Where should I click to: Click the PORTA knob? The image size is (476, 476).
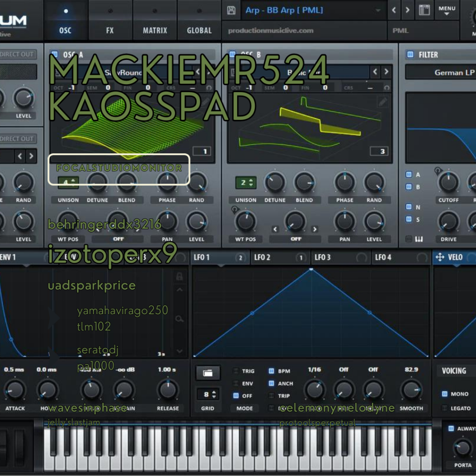point(463,448)
